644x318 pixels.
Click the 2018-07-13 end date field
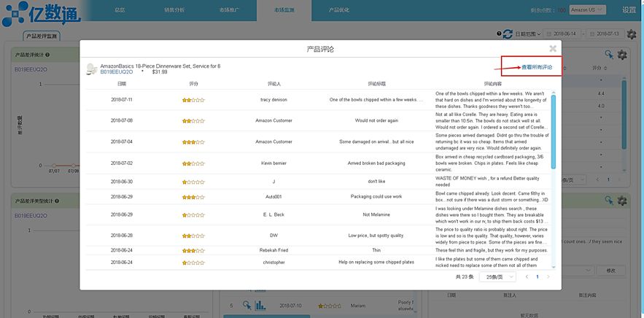tap(605, 34)
